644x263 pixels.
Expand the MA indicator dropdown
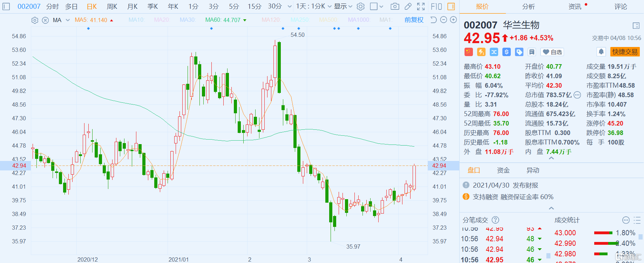tap(68, 20)
